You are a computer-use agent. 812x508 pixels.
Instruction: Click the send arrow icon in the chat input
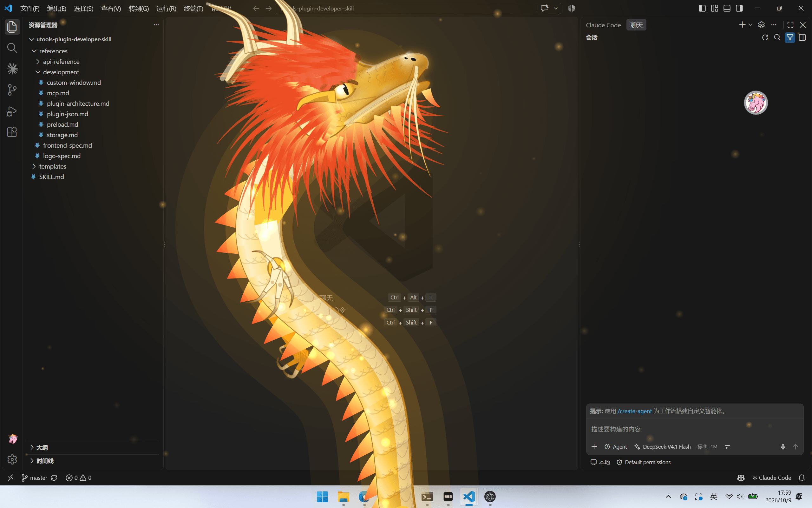tap(795, 446)
